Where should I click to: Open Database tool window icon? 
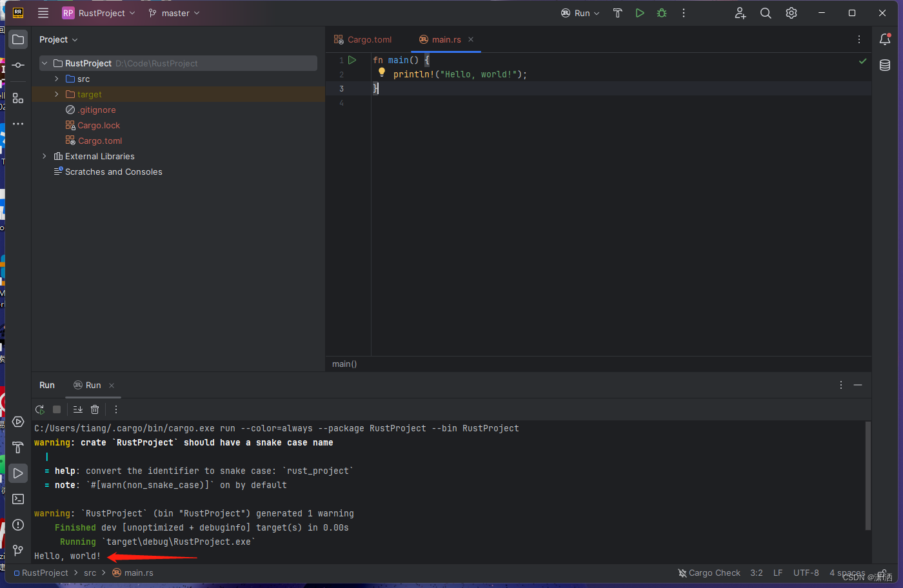pos(885,65)
